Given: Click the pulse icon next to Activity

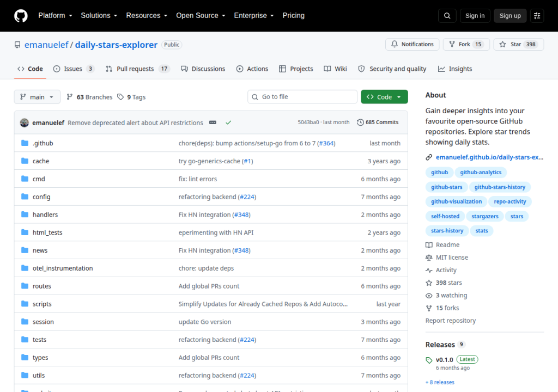Looking at the screenshot, I should 429,271.
